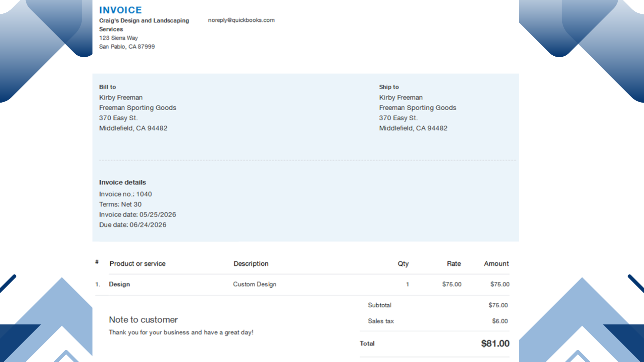Click the Terms: Net 30 line

(x=120, y=204)
